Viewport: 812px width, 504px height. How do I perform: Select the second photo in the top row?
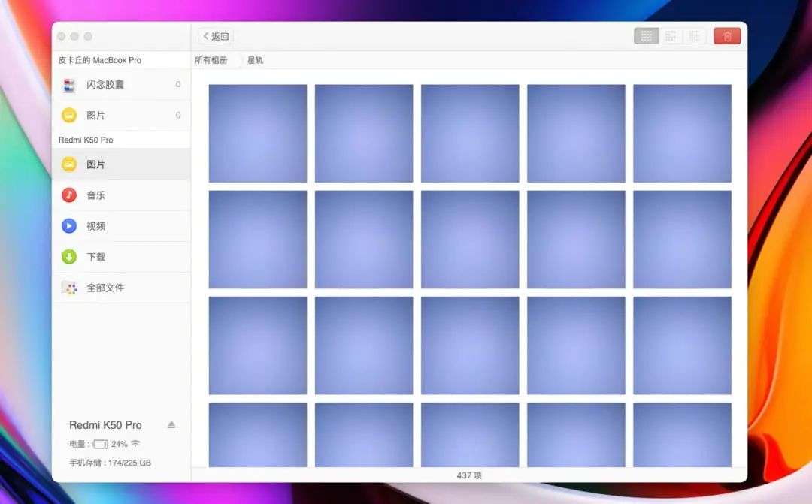pos(364,134)
